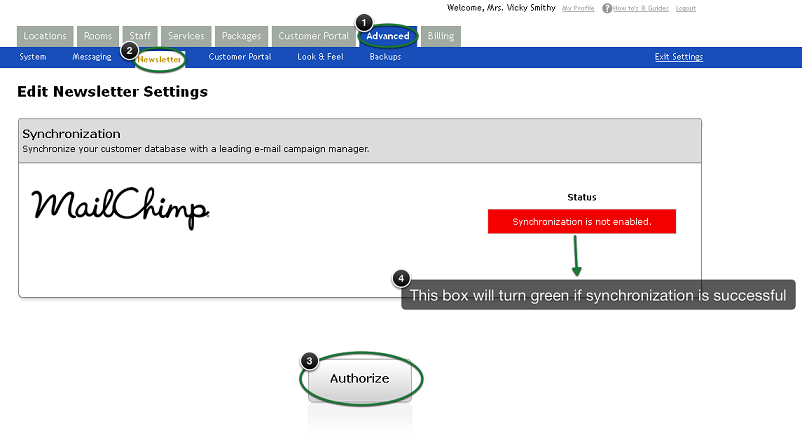Open How to's & Guides link

click(x=640, y=8)
